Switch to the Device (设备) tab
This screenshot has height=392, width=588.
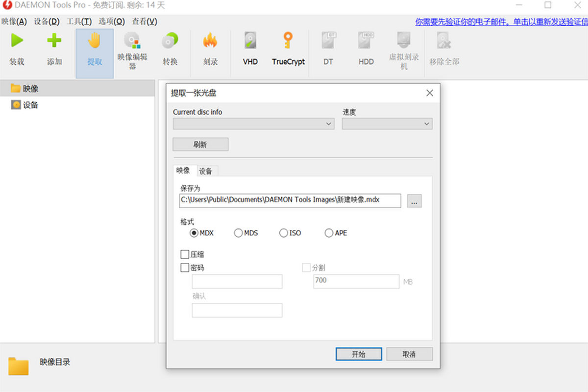tap(206, 171)
